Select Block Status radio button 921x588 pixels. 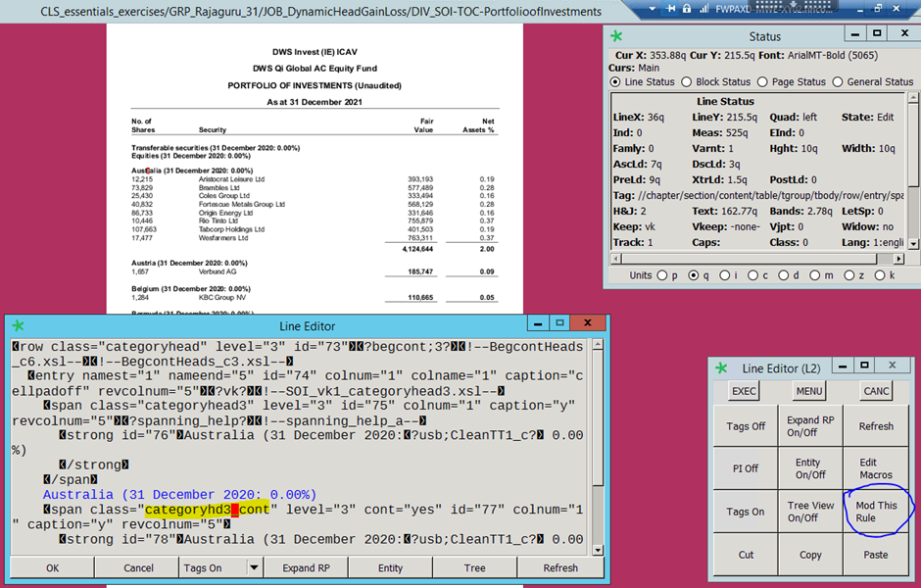pos(686,81)
